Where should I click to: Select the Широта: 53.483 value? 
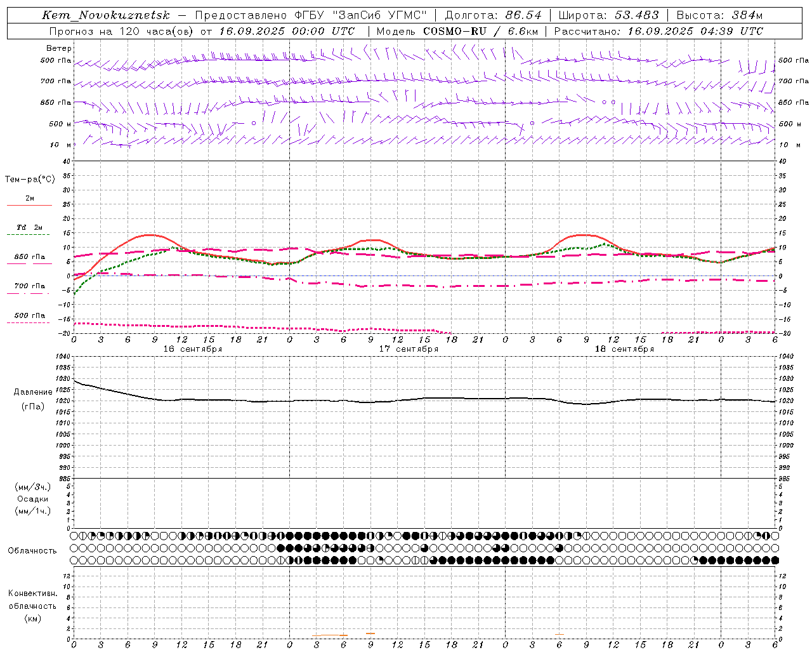pyautogui.click(x=609, y=15)
